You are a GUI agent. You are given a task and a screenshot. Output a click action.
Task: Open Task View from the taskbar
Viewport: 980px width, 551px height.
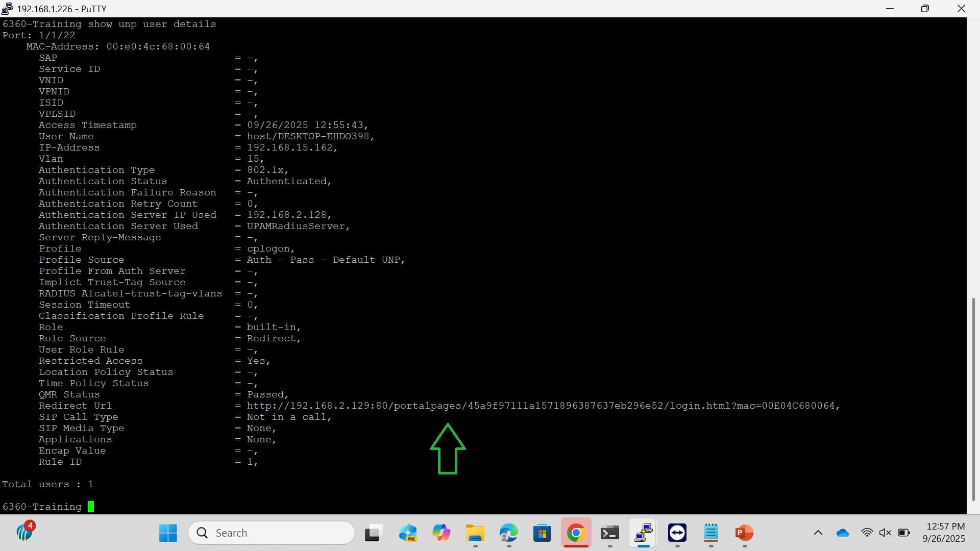coord(374,533)
